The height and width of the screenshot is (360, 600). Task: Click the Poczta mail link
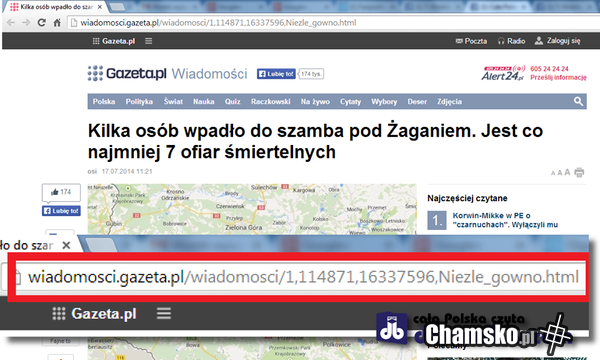pyautogui.click(x=471, y=41)
